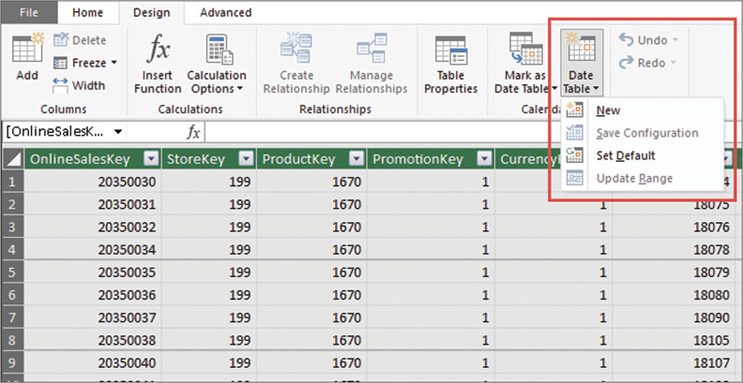The width and height of the screenshot is (743, 383).
Task: Click cell 18107
Action: click(674, 364)
